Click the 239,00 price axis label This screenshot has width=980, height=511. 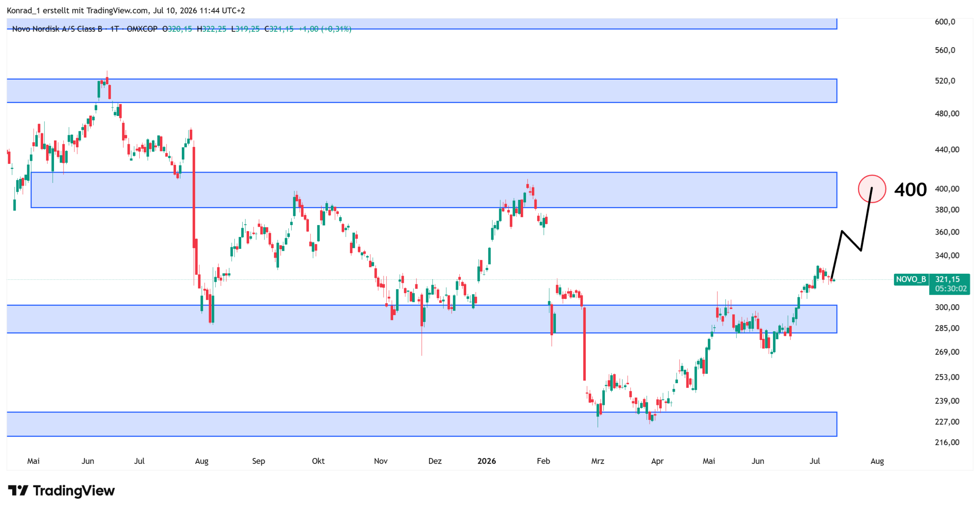tap(947, 401)
